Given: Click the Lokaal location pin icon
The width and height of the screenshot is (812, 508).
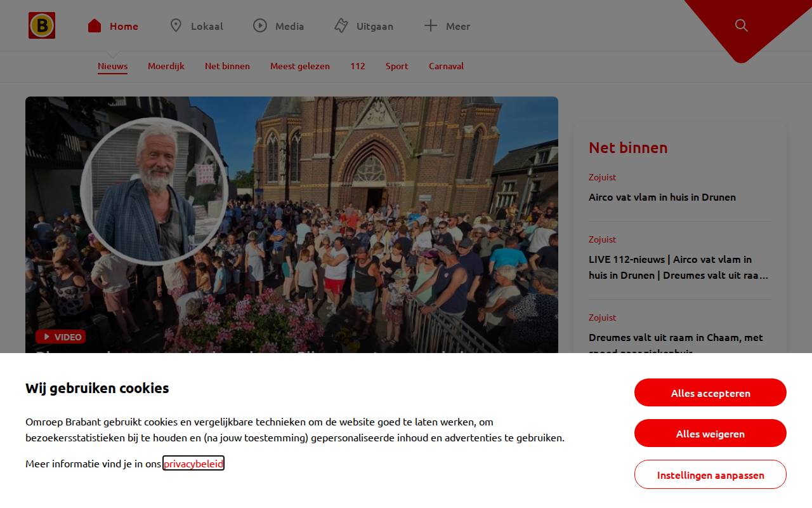Looking at the screenshot, I should [x=176, y=25].
